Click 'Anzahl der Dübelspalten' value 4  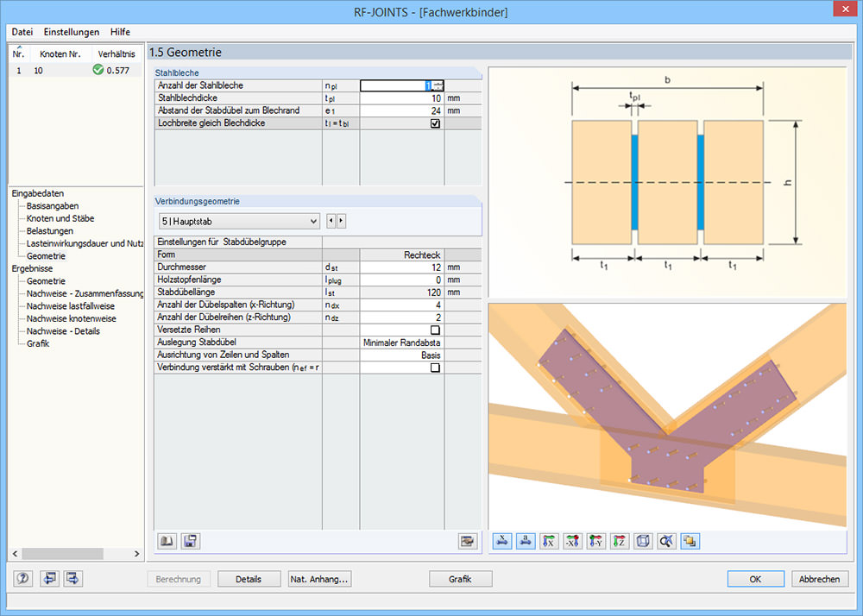click(402, 305)
